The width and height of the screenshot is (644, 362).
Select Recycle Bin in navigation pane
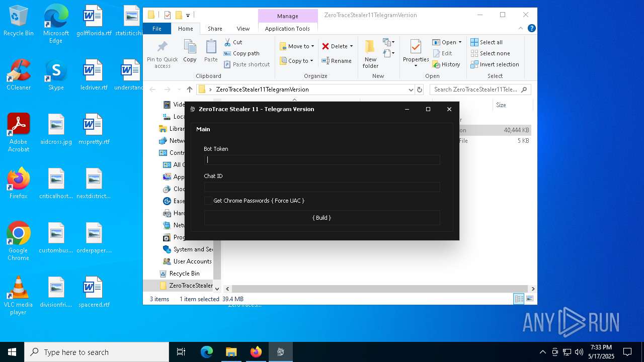pyautogui.click(x=179, y=274)
